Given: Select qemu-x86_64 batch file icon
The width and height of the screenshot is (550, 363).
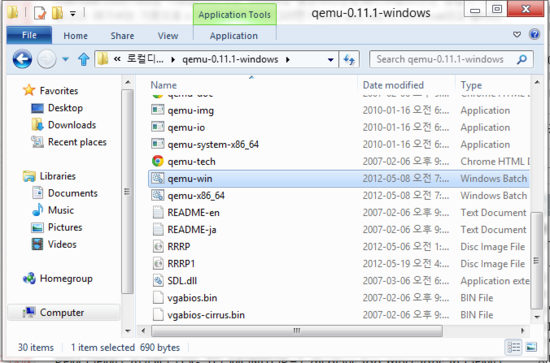Looking at the screenshot, I should tap(158, 195).
